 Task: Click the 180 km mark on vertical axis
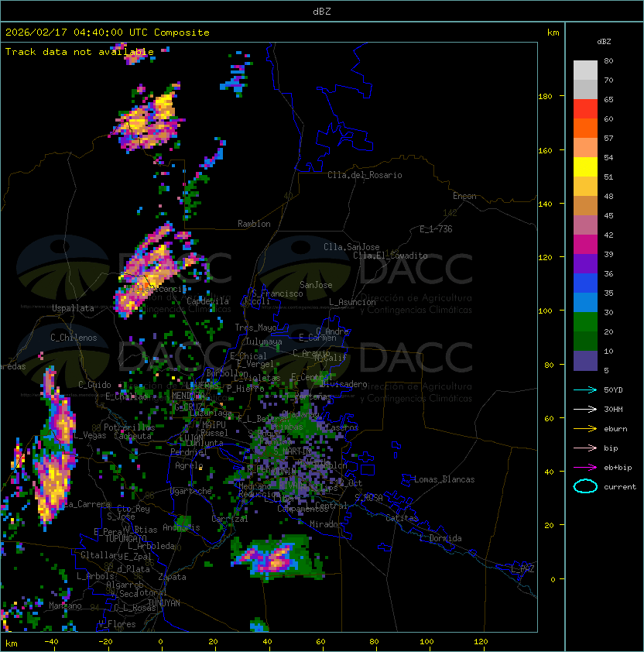pyautogui.click(x=545, y=97)
